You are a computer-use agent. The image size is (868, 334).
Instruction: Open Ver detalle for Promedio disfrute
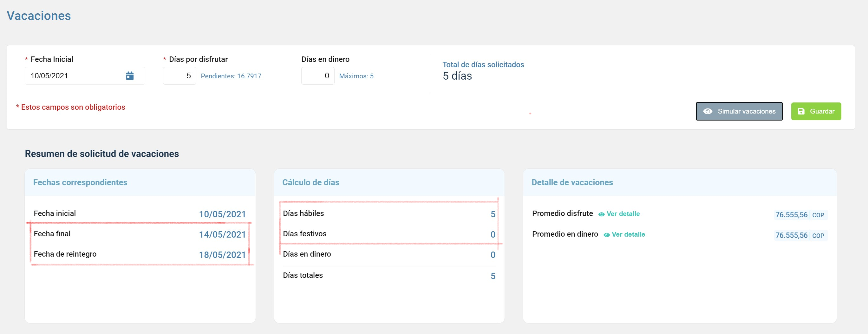point(623,214)
